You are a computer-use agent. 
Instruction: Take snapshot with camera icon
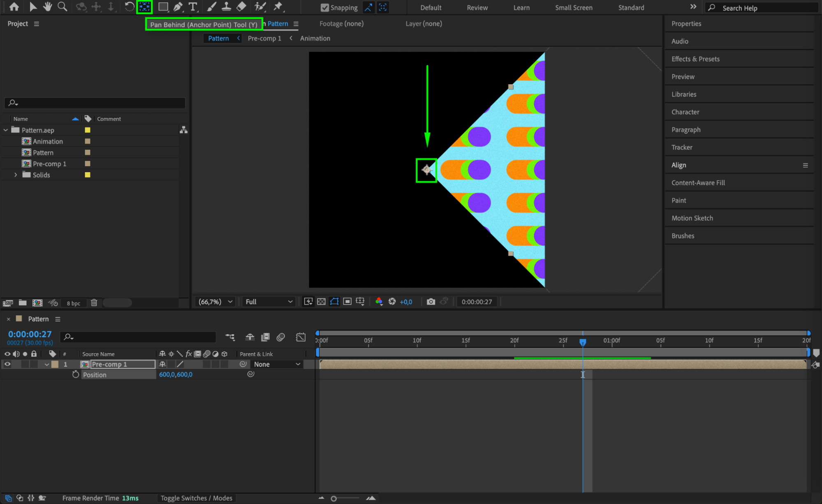coord(431,302)
